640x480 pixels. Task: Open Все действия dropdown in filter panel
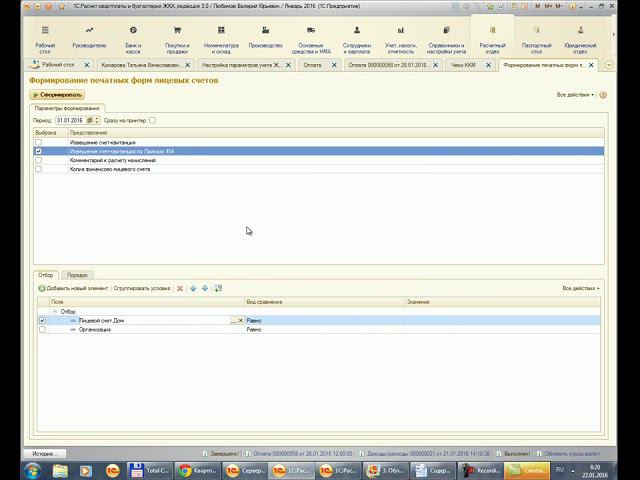(580, 289)
